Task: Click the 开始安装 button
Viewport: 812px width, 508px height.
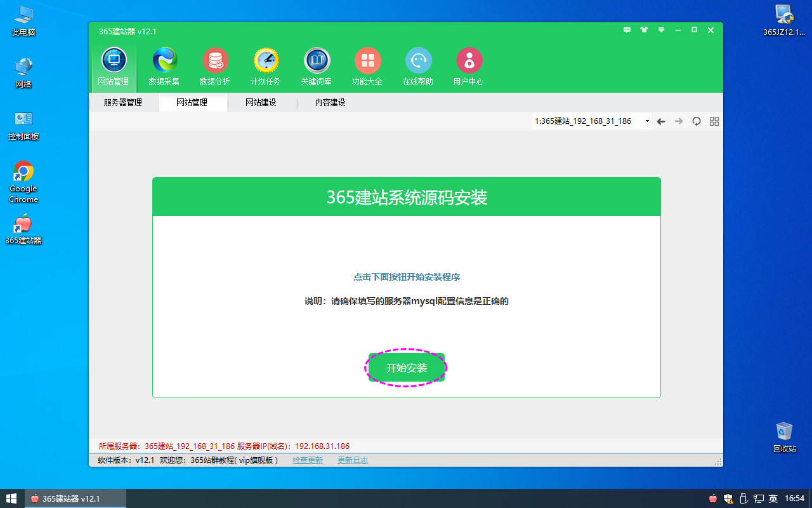Action: [407, 368]
